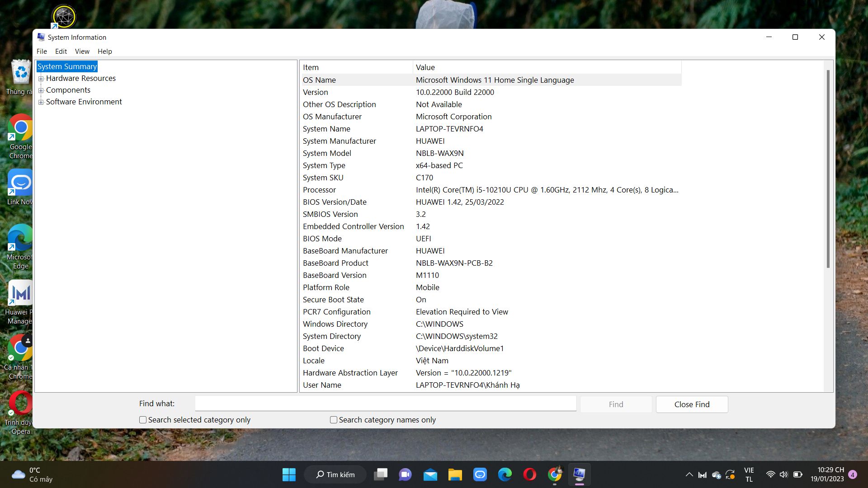Select the Windows Directory row

(491, 324)
